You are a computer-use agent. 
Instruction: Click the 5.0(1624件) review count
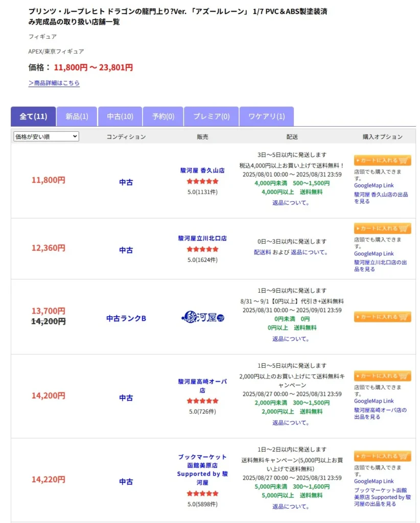click(x=202, y=260)
